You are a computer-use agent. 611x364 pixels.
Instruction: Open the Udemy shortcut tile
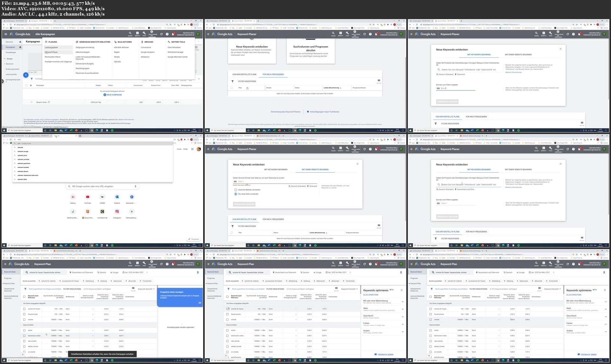click(73, 197)
